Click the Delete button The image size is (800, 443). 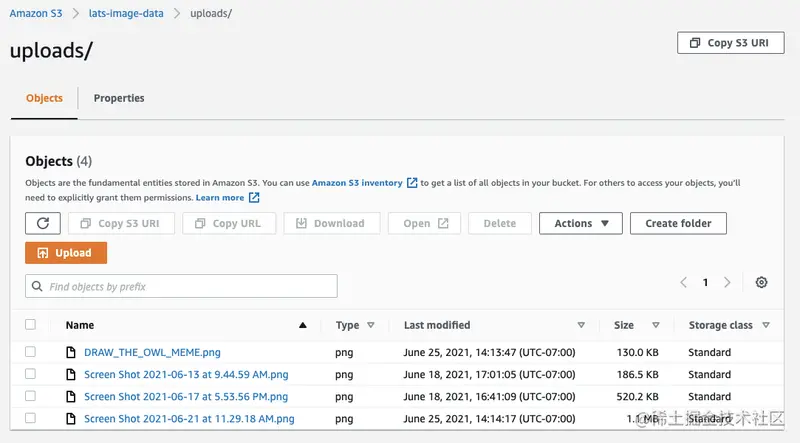(x=499, y=223)
